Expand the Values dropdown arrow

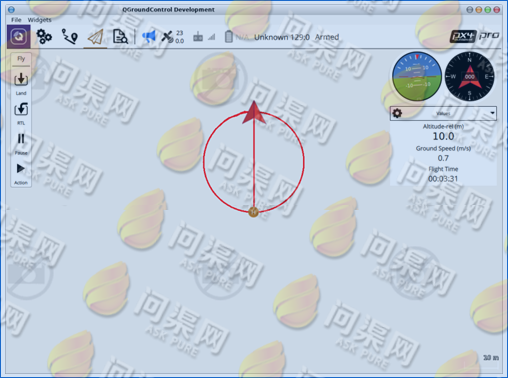[492, 113]
